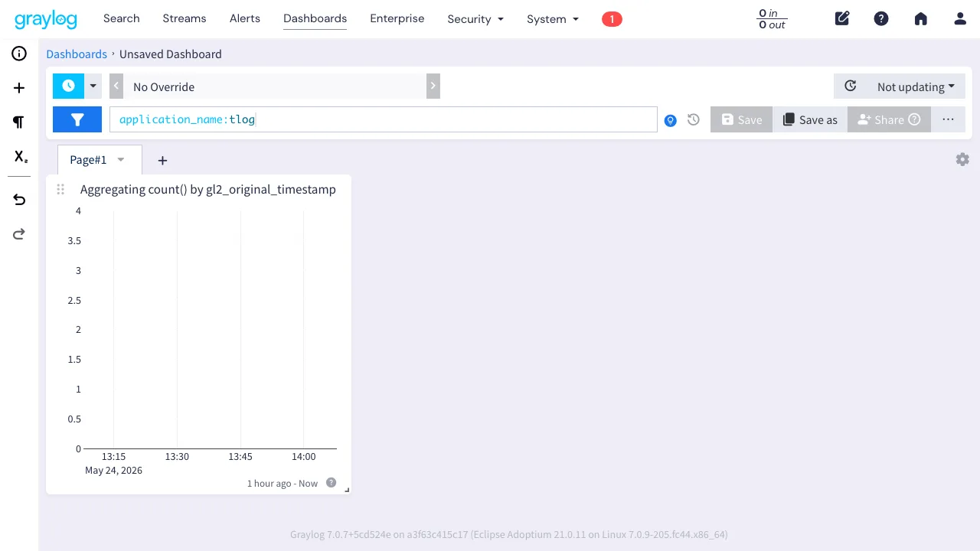The image size is (980, 551).
Task: Click the Share button
Action: tap(889, 119)
